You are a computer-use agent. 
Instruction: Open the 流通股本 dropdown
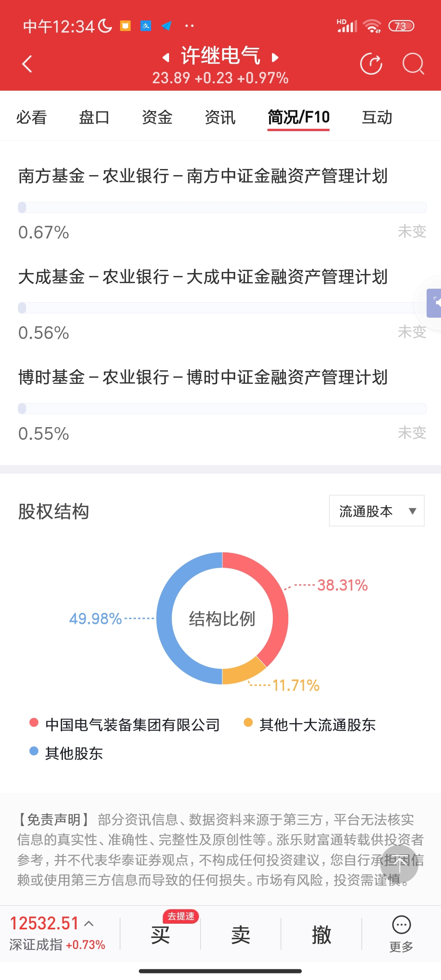[377, 511]
